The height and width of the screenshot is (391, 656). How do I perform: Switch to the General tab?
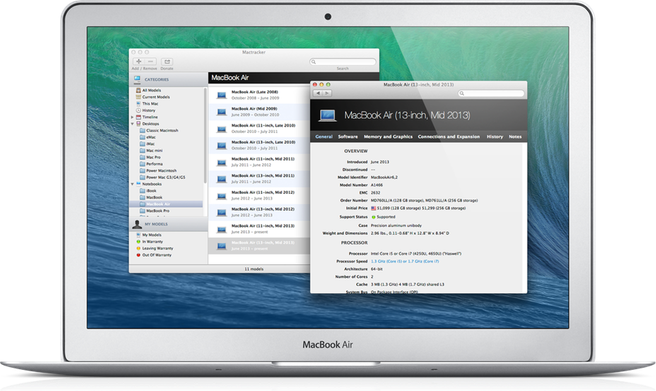324,137
